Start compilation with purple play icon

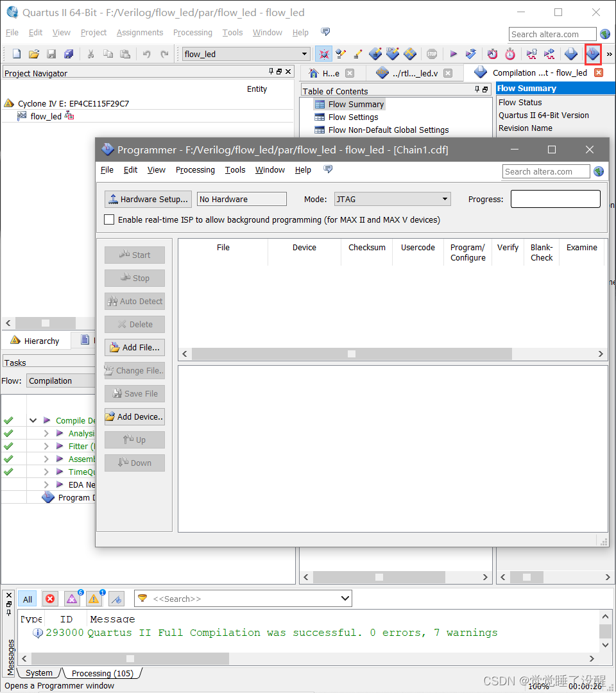pyautogui.click(x=454, y=54)
